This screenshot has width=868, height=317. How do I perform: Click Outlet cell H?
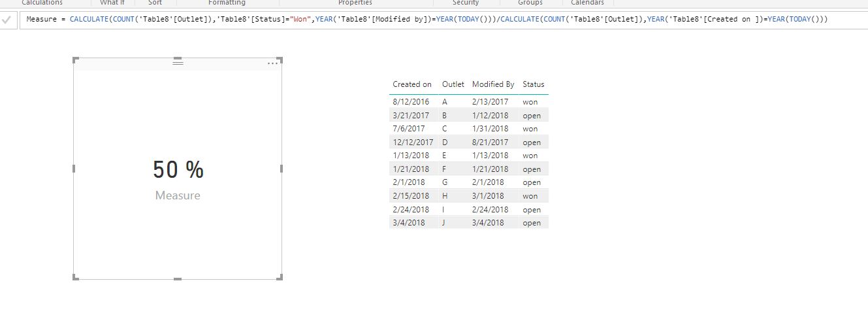(445, 196)
